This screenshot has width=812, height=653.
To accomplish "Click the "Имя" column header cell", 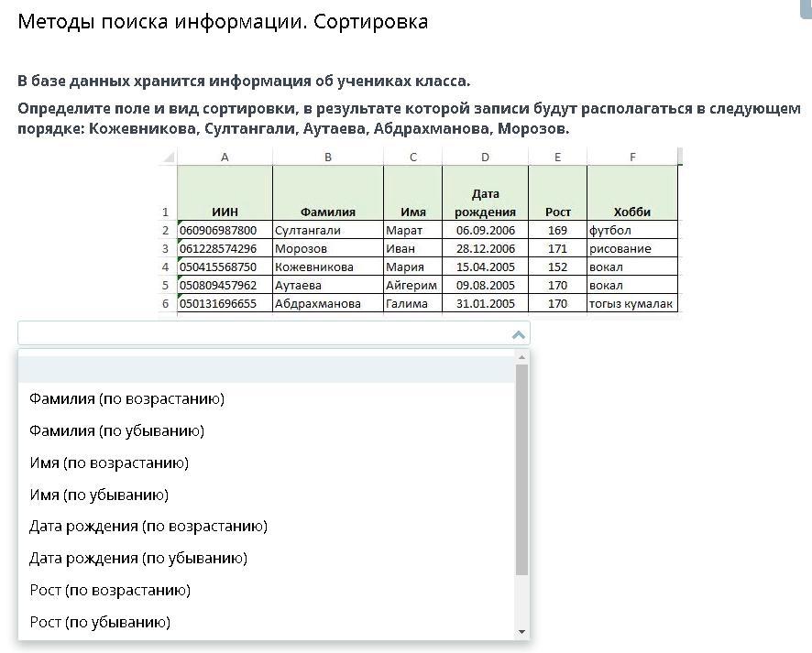I will tap(412, 193).
